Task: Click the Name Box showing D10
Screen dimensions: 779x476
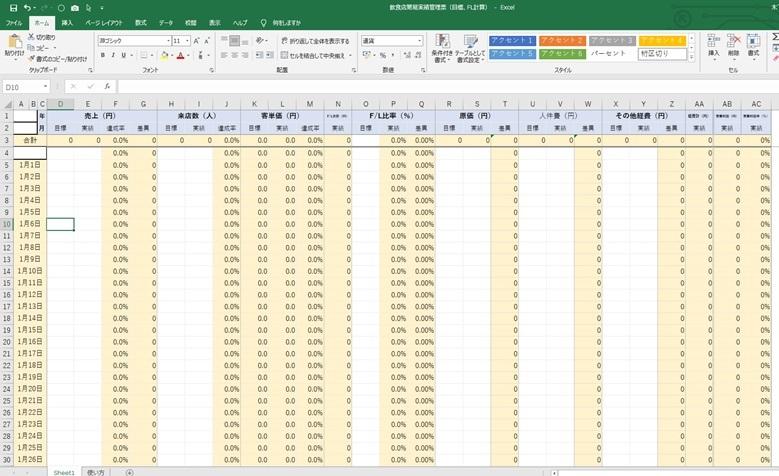Action: [24, 87]
